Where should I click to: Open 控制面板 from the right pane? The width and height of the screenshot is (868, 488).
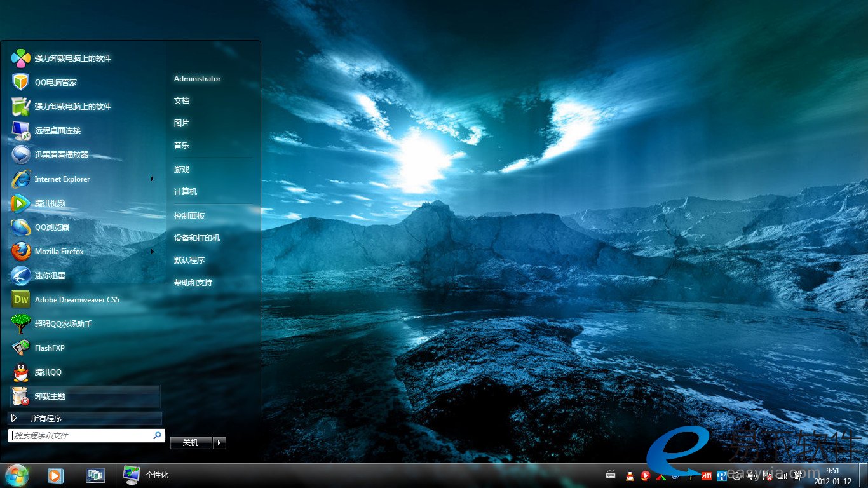[189, 216]
